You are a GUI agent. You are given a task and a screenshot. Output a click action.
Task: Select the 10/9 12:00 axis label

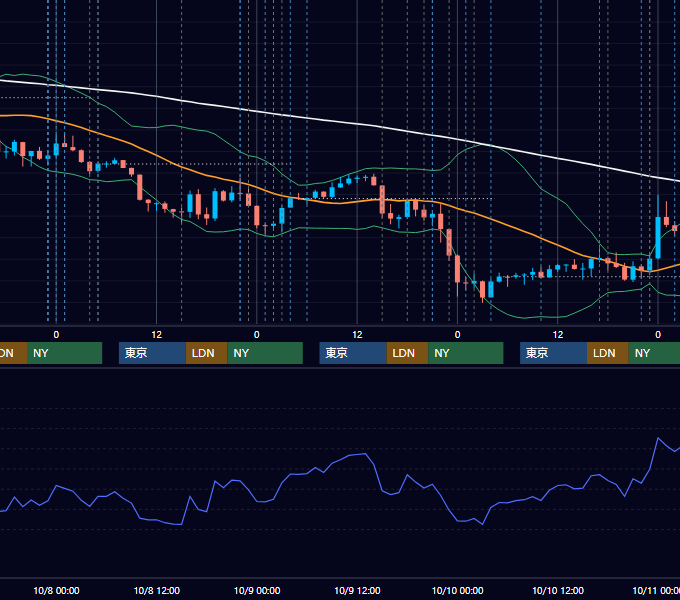point(357,590)
